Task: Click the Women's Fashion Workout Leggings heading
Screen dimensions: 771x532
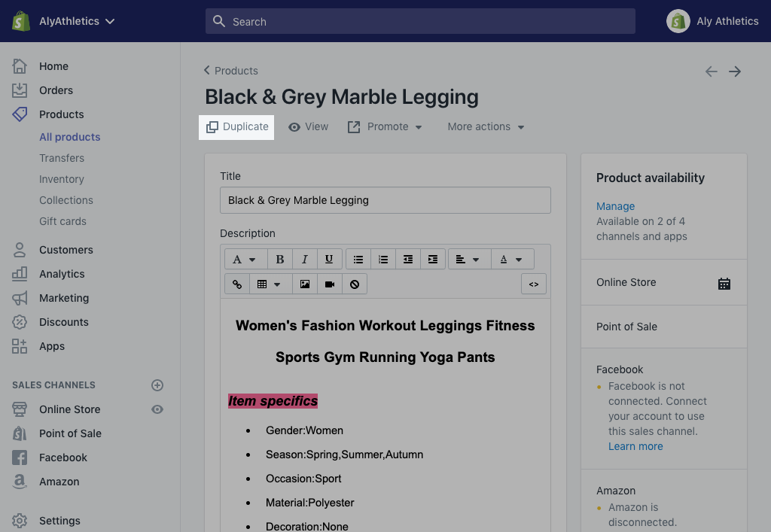Action: click(x=385, y=342)
